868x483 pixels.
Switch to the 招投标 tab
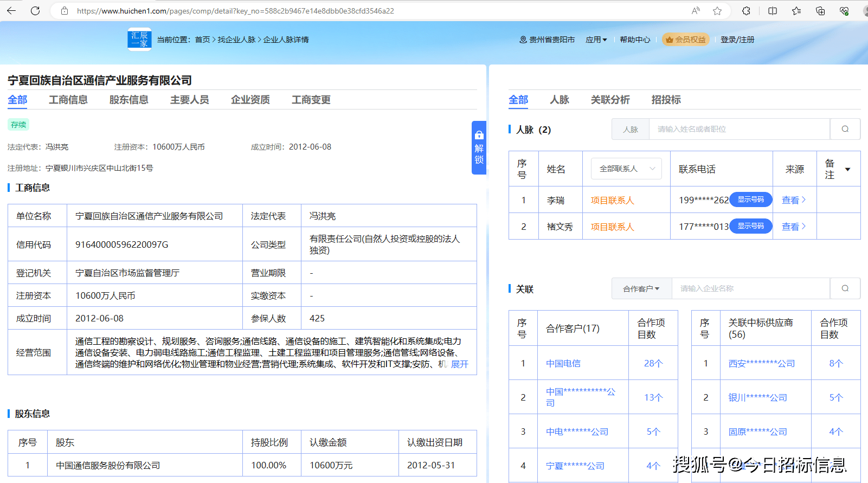(666, 100)
